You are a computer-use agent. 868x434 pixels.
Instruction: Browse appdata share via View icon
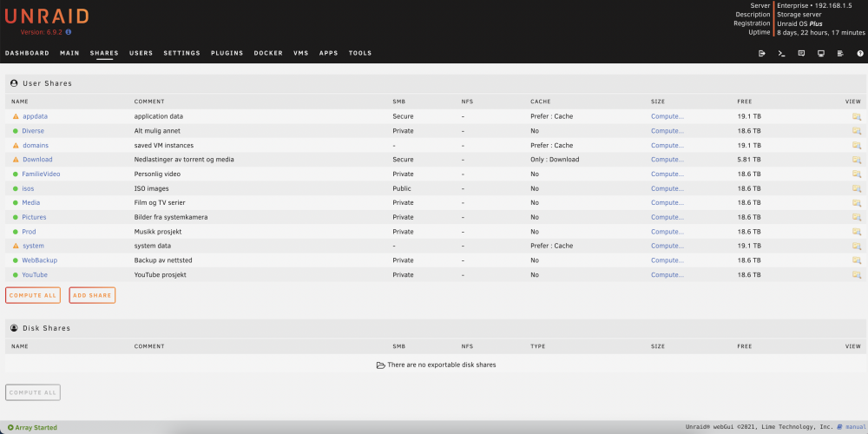(857, 117)
